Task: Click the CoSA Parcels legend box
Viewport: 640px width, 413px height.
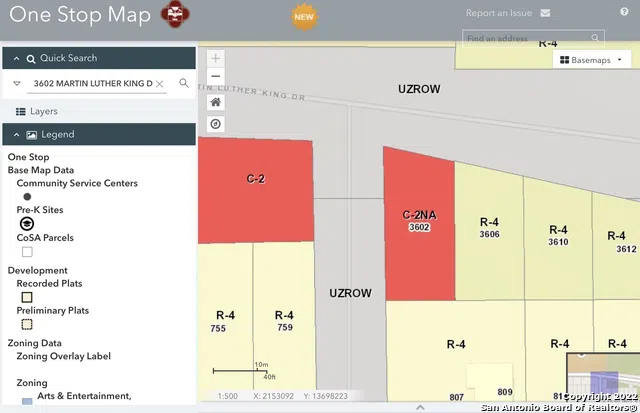Action: click(x=27, y=252)
